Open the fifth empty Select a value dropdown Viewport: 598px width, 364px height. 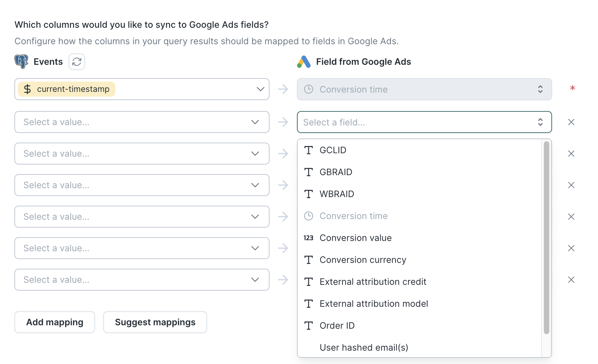tap(142, 248)
